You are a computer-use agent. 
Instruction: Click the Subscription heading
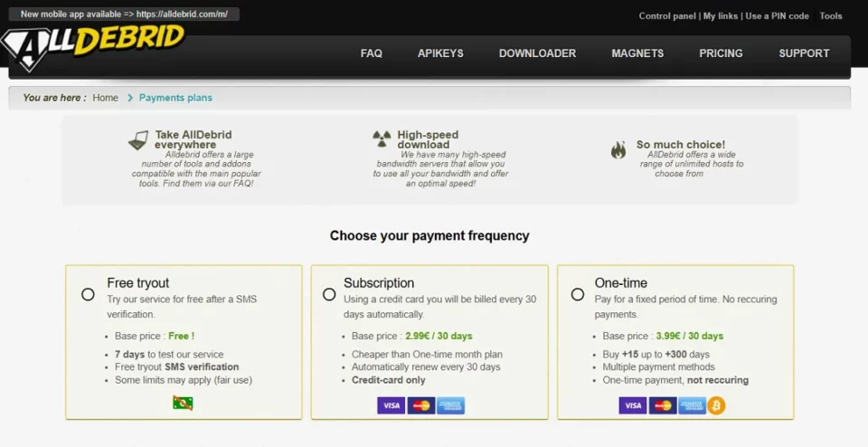tap(379, 283)
